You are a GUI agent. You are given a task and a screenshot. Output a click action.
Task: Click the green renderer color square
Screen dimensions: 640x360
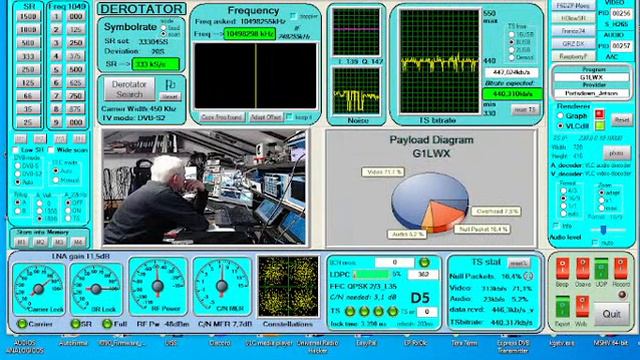coord(600,126)
